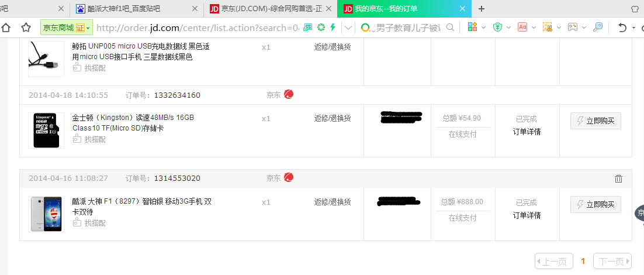Click the picture-mode icon in the address bar

click(307, 27)
